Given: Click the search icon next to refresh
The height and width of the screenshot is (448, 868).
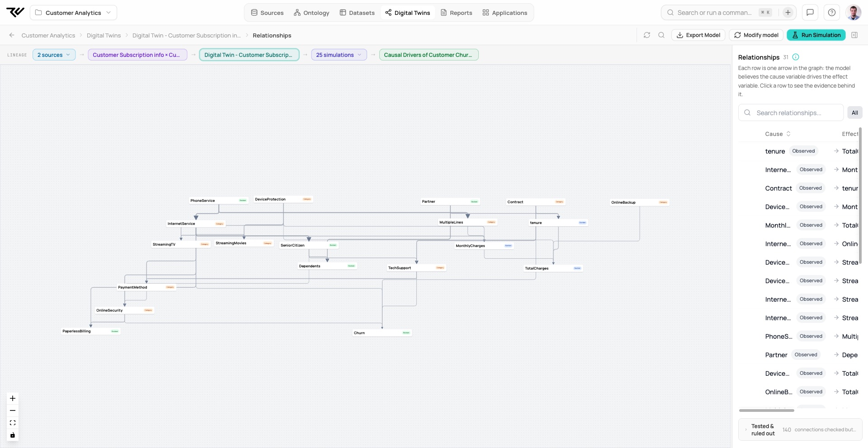Looking at the screenshot, I should [x=661, y=35].
